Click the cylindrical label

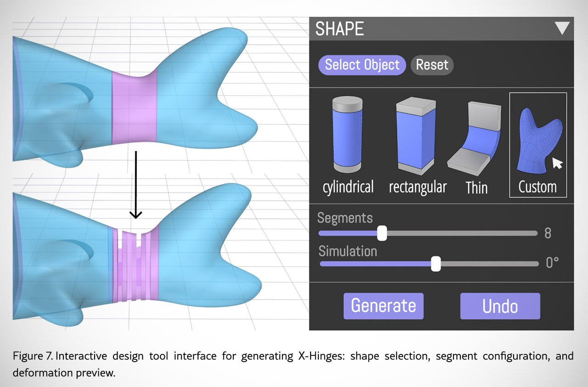click(348, 187)
